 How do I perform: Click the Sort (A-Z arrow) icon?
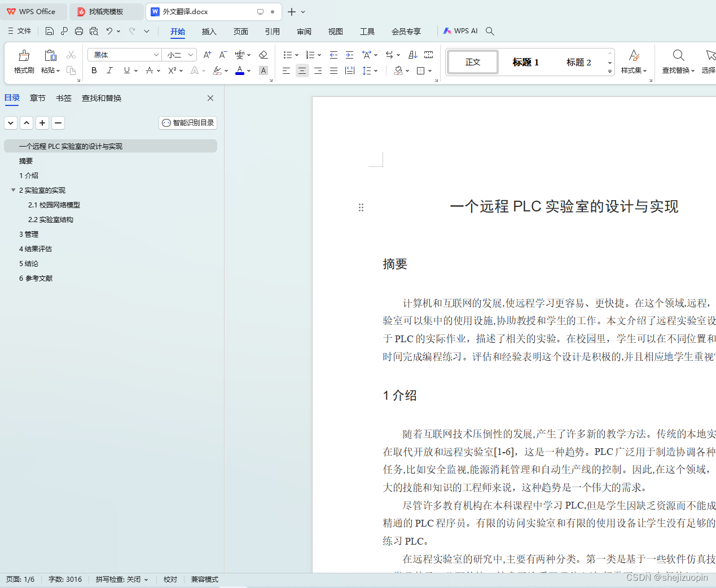(413, 55)
